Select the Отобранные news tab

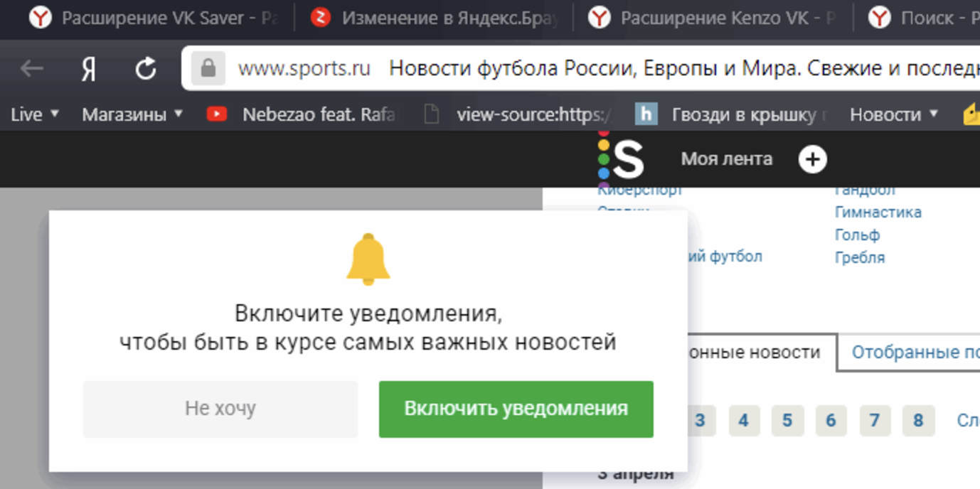[914, 352]
